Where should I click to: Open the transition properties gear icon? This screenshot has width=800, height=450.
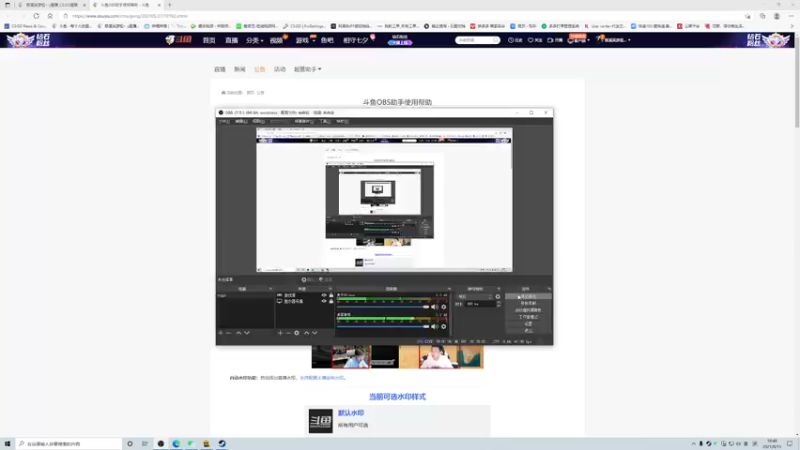point(497,296)
